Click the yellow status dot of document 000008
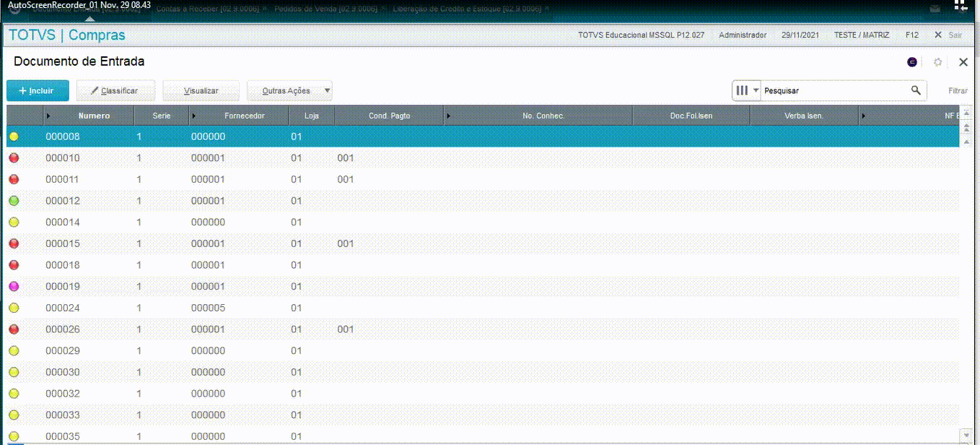980x445 pixels. (14, 137)
